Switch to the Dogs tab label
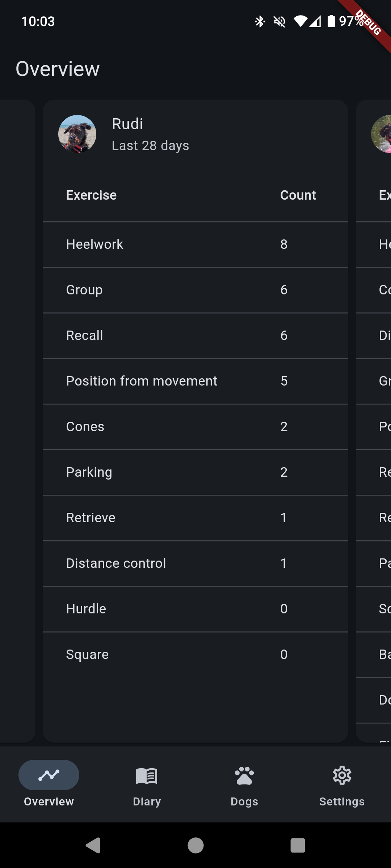 (x=244, y=802)
